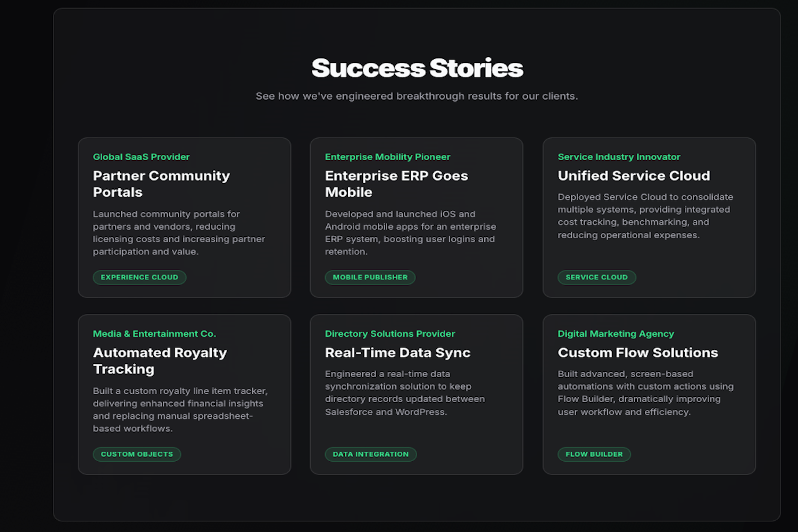The width and height of the screenshot is (798, 532).
Task: Click the Success Stories main heading
Action: point(417,68)
